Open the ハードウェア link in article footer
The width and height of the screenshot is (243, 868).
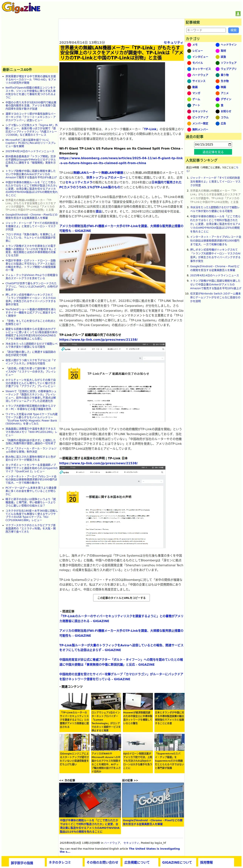pyautogui.click(x=112, y=843)
